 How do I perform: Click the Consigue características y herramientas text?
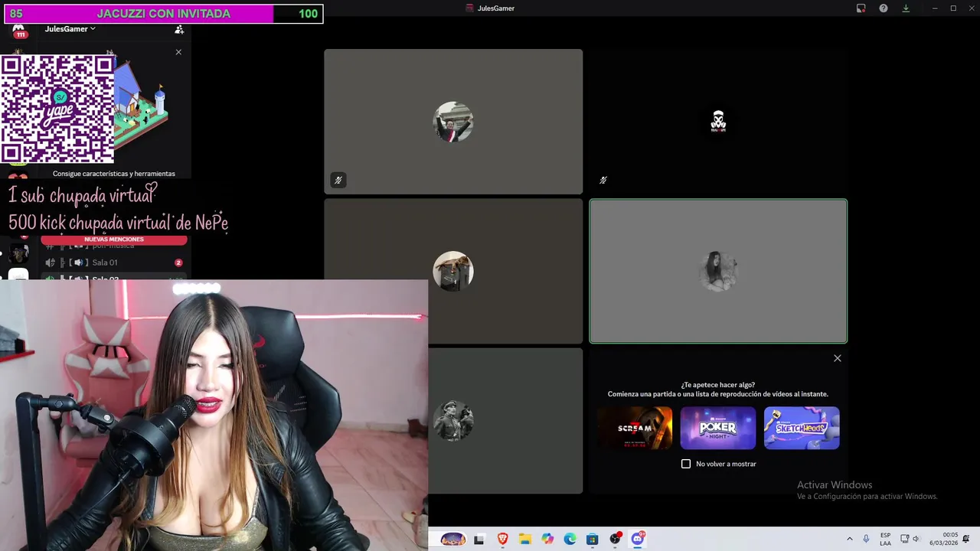pos(114,174)
